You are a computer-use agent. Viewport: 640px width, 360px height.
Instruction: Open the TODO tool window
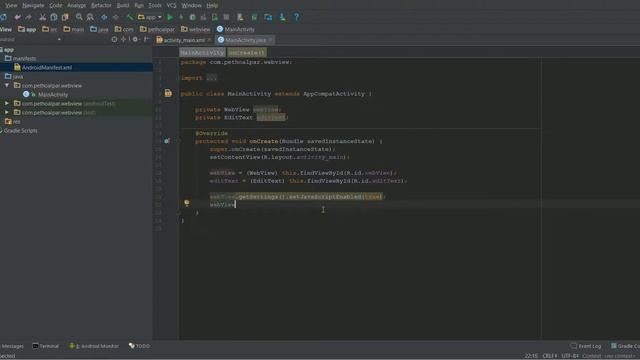coord(139,346)
